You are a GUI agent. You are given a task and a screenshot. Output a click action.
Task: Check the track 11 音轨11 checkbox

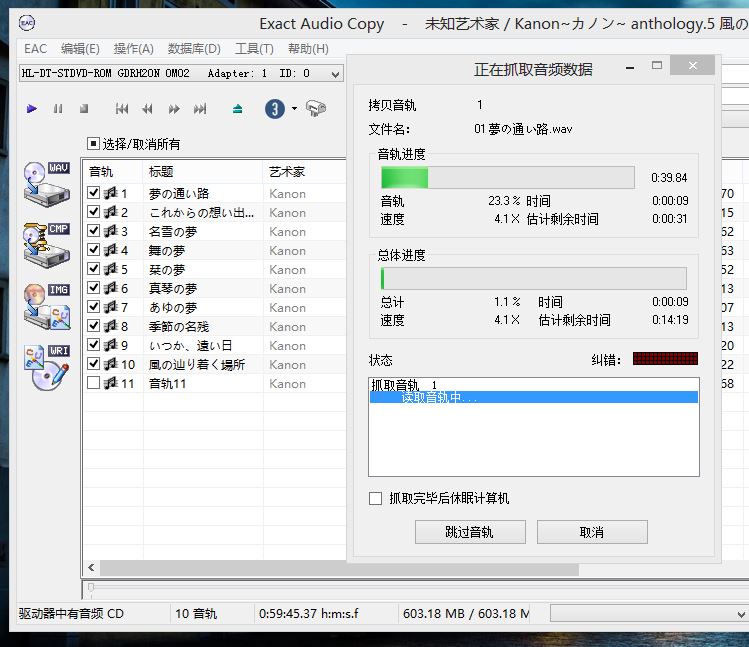[94, 383]
